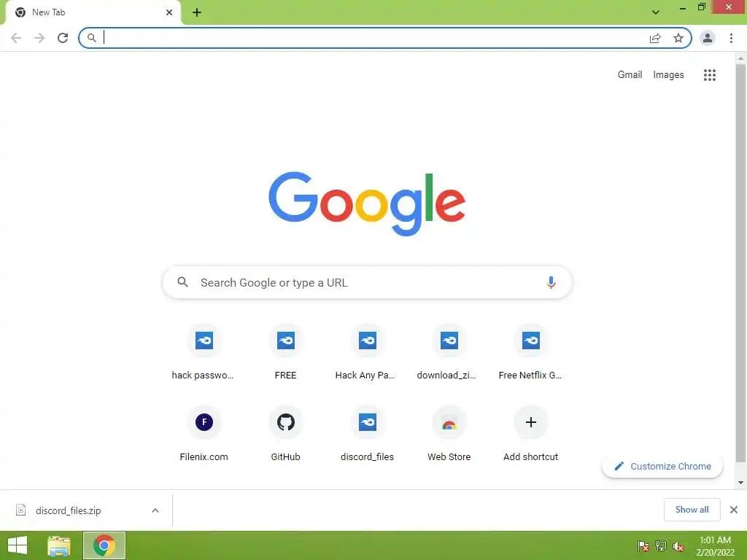The image size is (747, 560).
Task: Select the New Tab tab
Action: tap(93, 12)
